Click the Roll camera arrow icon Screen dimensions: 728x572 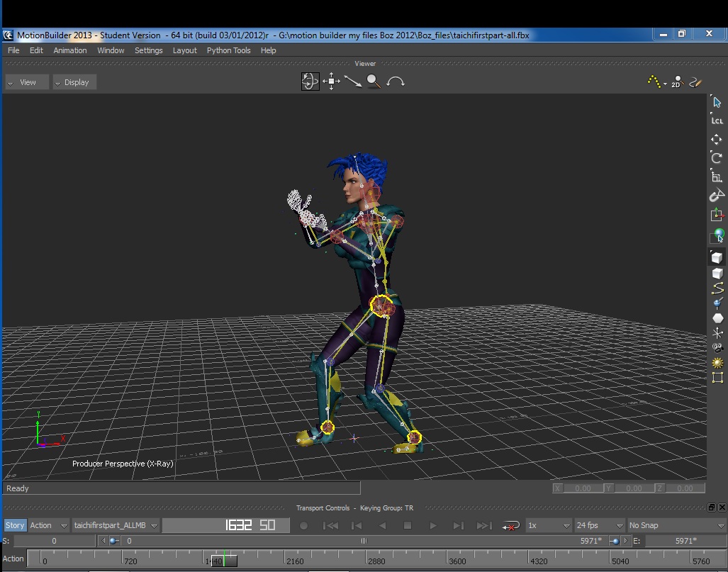(x=395, y=82)
